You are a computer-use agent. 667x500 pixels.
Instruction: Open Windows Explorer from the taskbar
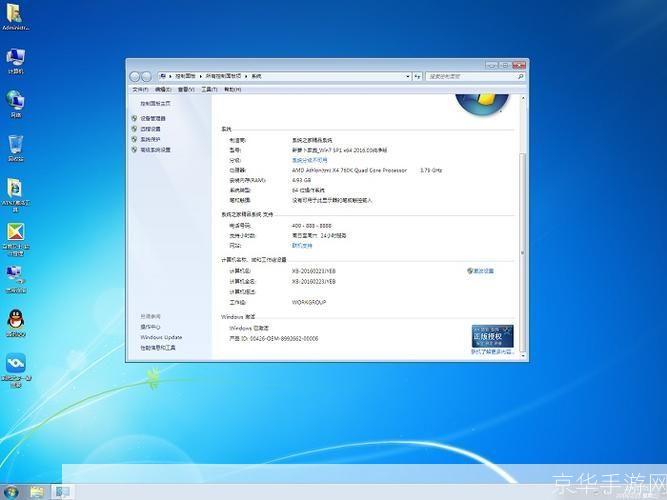37,492
